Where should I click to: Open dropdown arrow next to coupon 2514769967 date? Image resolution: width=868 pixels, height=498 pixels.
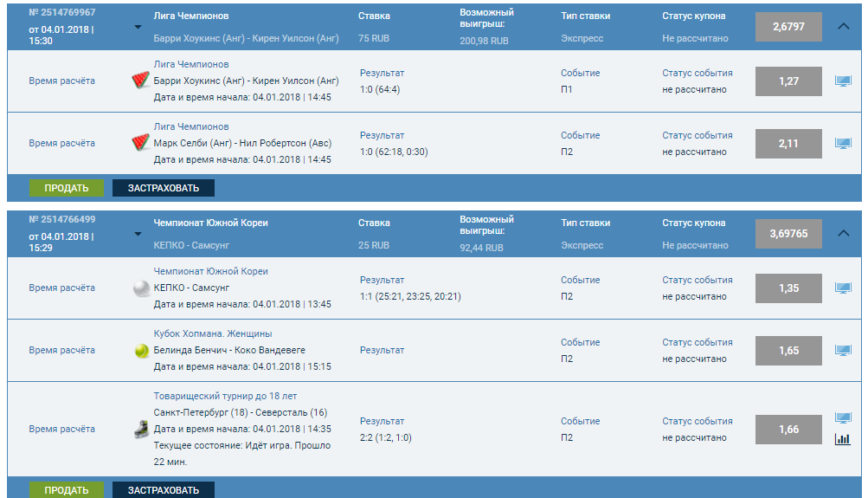[138, 27]
